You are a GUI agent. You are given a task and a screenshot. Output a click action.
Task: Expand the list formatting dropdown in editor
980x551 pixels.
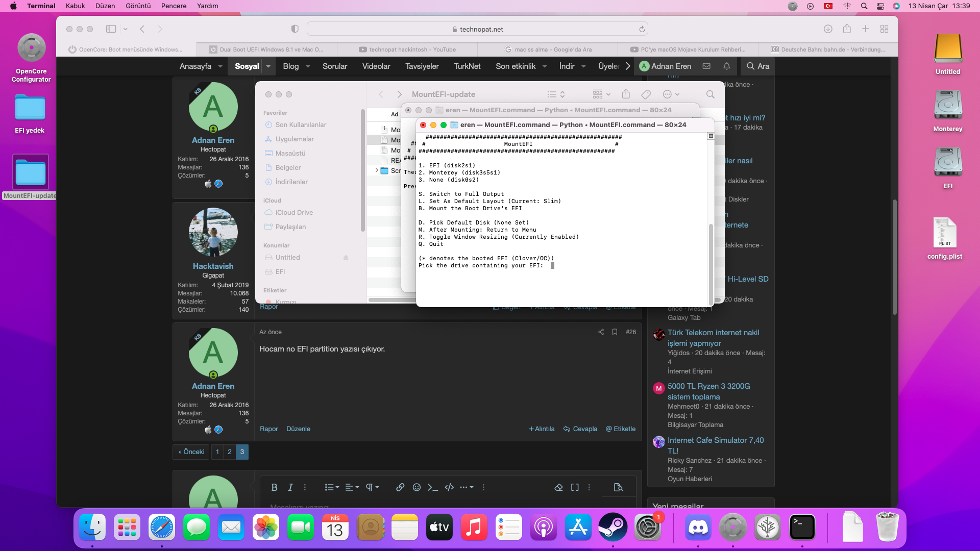pos(332,487)
